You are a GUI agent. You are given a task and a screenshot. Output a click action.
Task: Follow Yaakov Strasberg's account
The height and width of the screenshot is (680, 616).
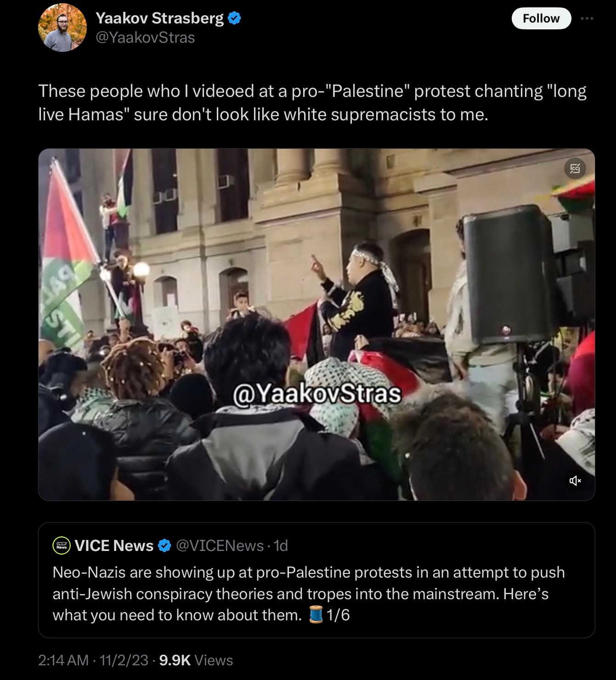pyautogui.click(x=541, y=18)
